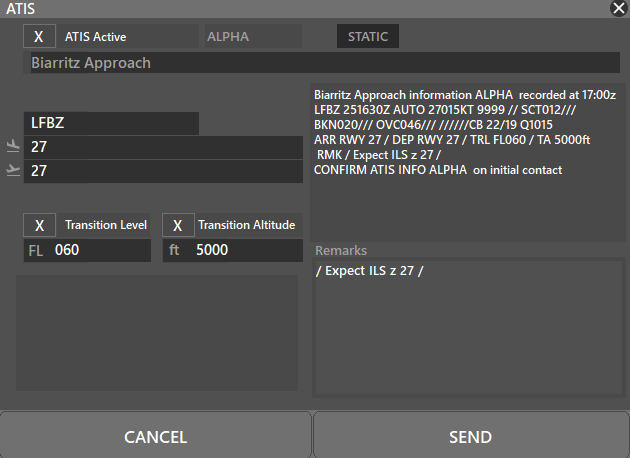Click the departure runway field beside the takeoff icon
The image size is (630, 458).
[x=163, y=172]
